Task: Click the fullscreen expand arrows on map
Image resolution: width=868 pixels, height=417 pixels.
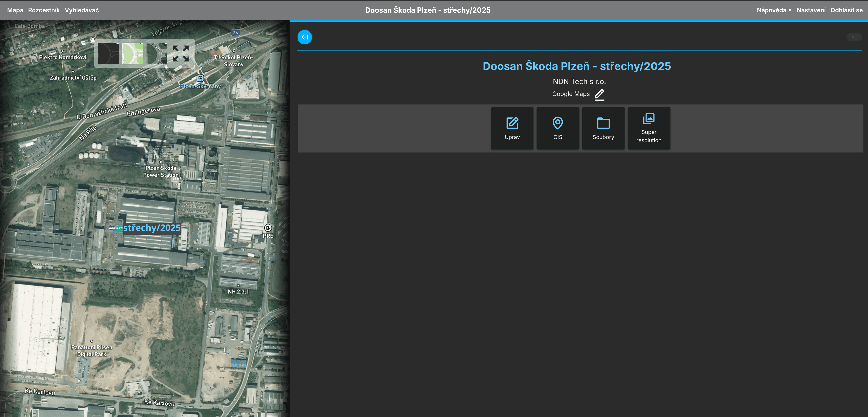Action: [x=180, y=53]
